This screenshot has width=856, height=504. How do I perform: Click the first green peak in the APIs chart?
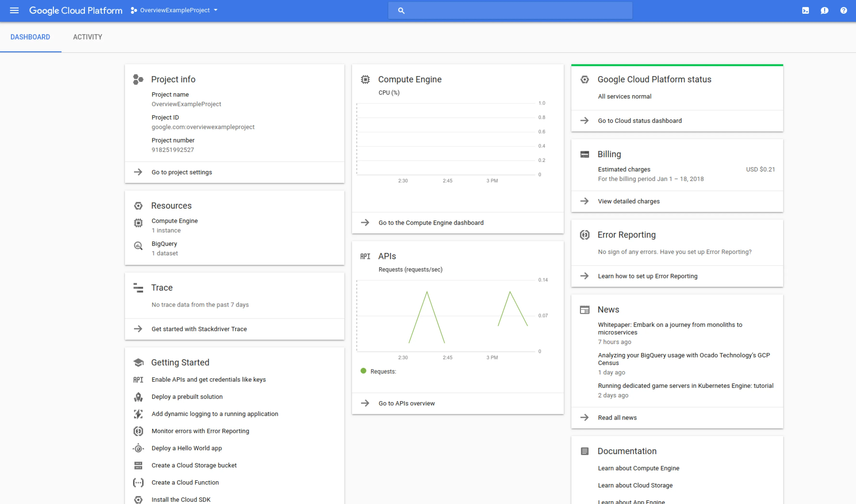(x=427, y=292)
